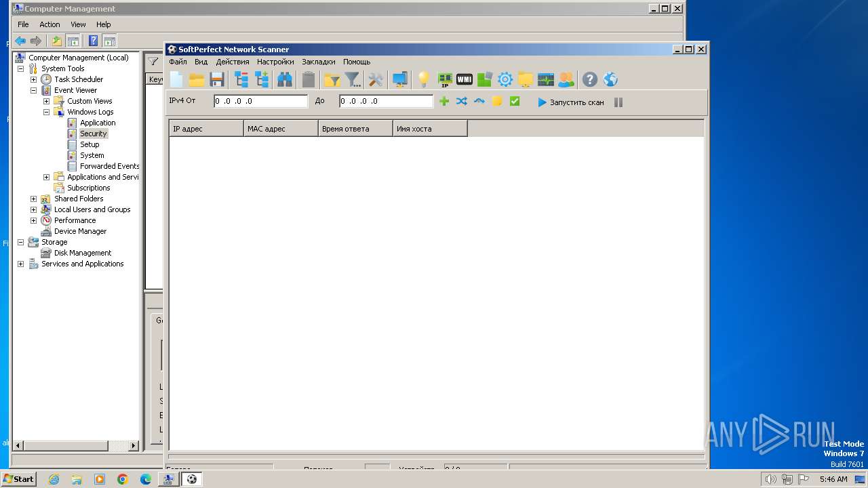
Task: Open the Помощь menu
Action: (357, 62)
